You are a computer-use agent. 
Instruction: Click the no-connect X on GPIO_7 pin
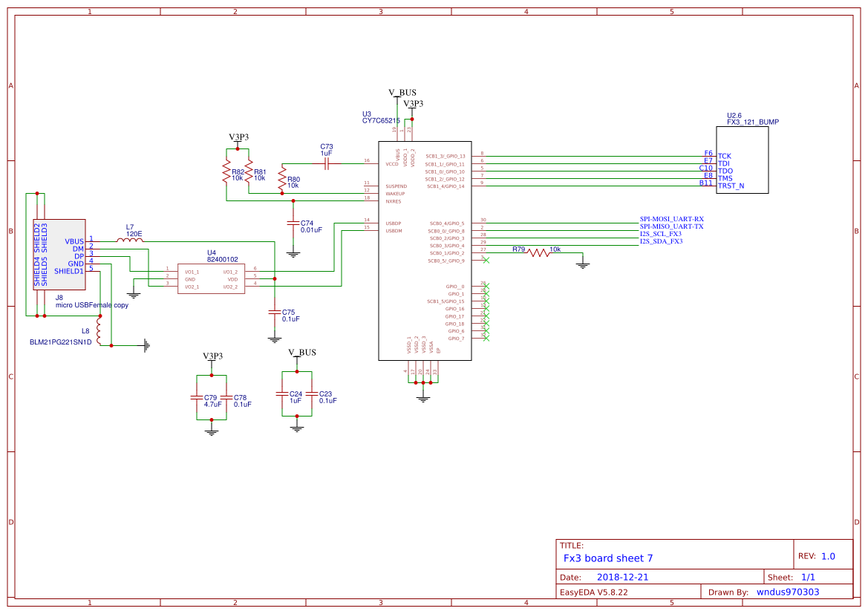click(x=486, y=339)
